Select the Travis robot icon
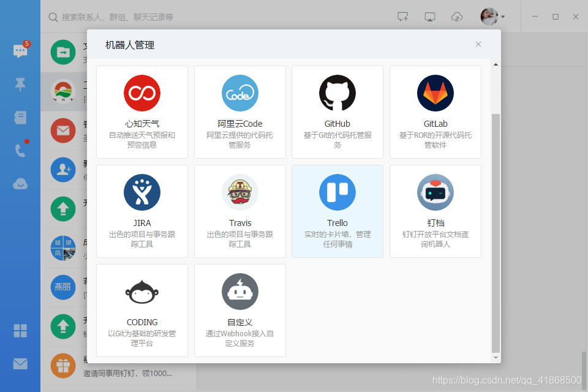 tap(240, 192)
